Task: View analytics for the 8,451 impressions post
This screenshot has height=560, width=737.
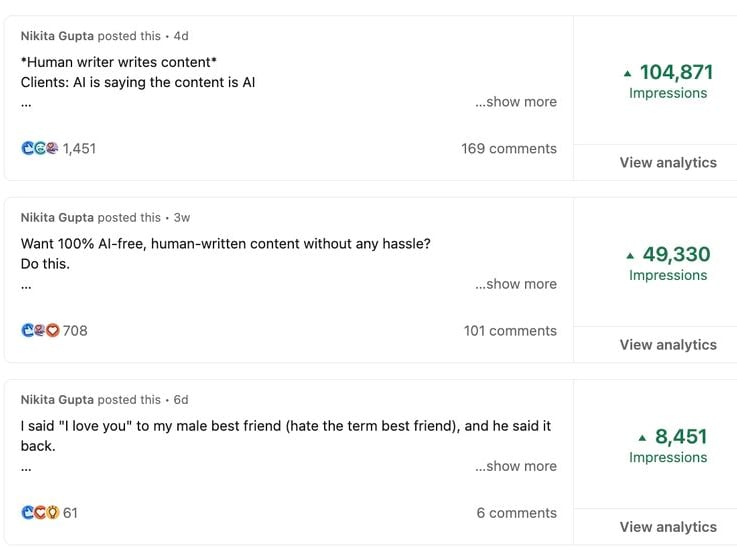Action: point(668,527)
